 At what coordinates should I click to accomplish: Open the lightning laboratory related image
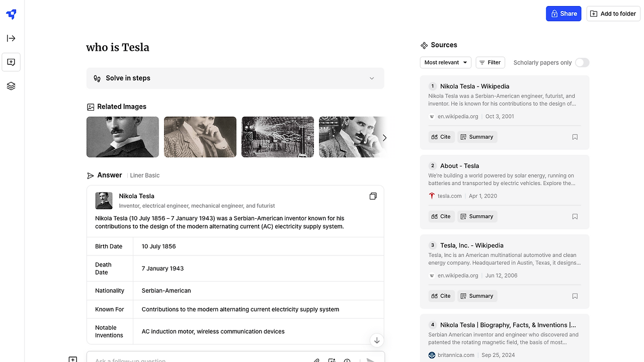[278, 137]
